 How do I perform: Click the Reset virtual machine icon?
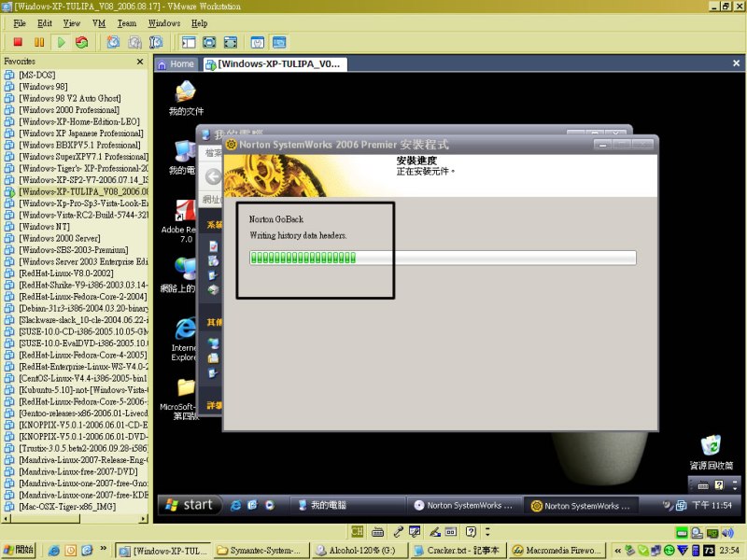coord(82,42)
